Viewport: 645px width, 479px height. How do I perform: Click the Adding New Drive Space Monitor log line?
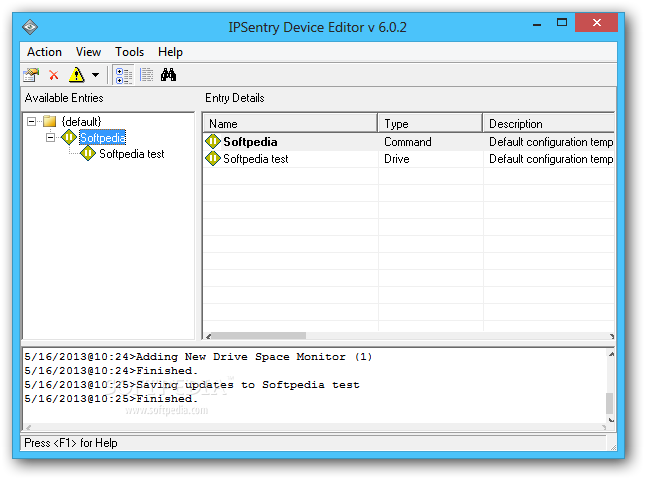(198, 357)
